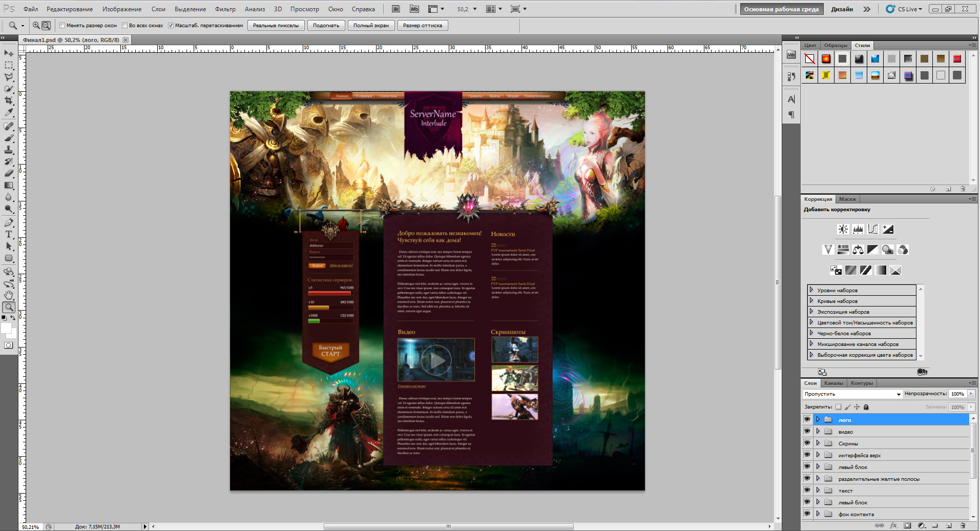Select the Healing Brush tool
980x531 pixels.
tap(9, 126)
